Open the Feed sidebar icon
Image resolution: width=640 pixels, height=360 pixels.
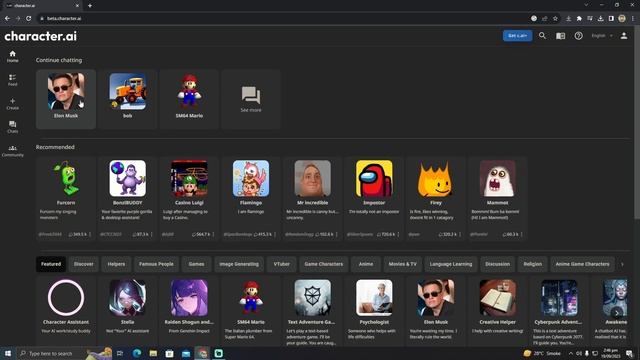point(13,80)
